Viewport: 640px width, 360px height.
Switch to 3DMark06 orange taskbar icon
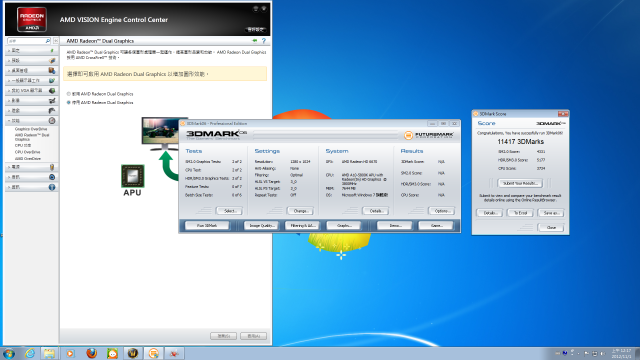(x=153, y=353)
